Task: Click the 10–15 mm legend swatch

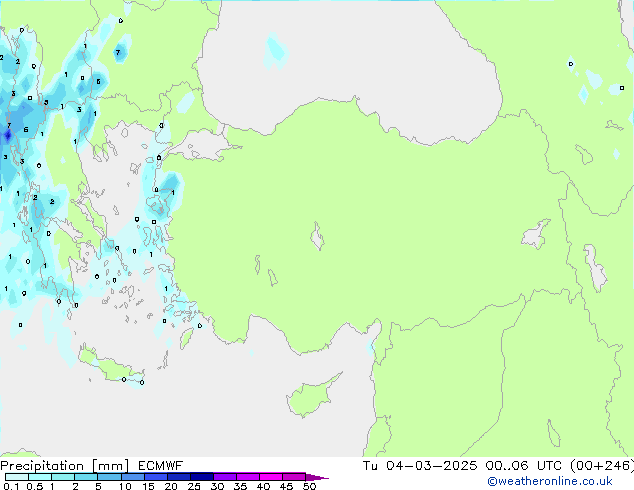Action: (132, 477)
